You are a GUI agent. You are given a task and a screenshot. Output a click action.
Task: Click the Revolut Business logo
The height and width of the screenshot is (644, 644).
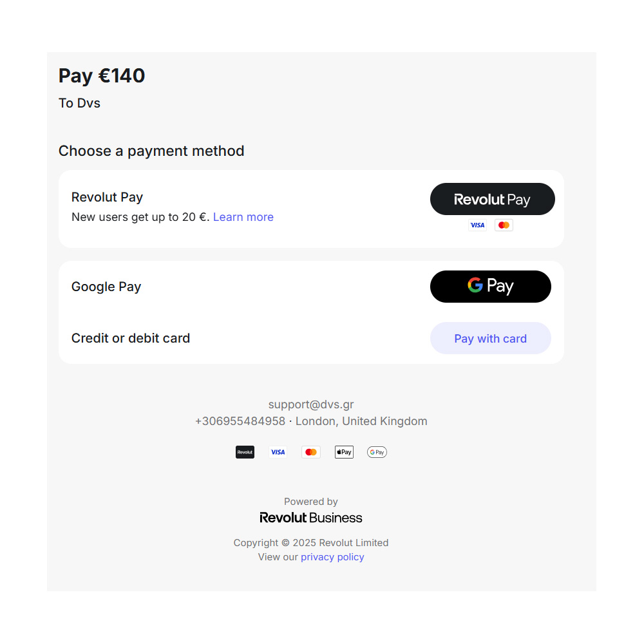(x=311, y=518)
